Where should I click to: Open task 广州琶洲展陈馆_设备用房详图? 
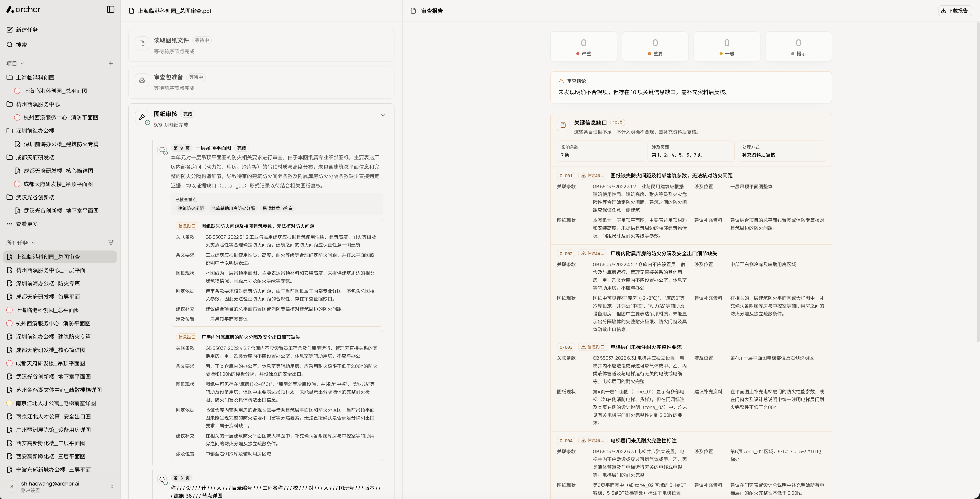coord(60,430)
